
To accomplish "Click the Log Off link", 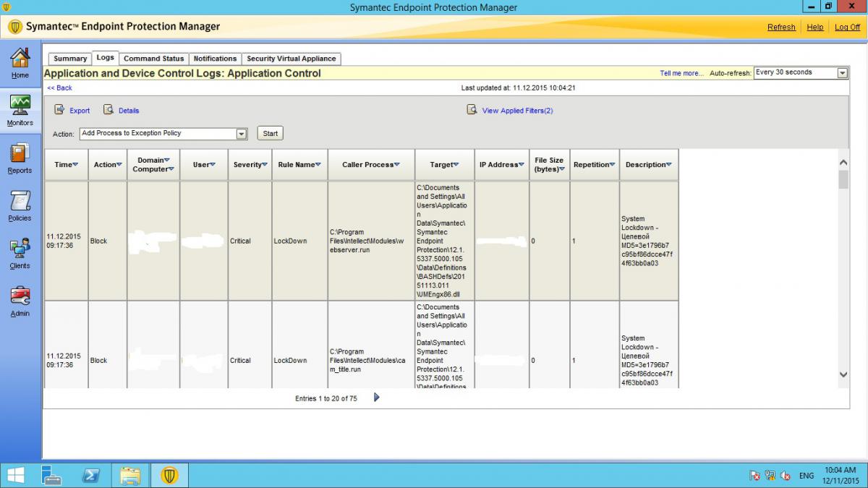I will (x=848, y=27).
